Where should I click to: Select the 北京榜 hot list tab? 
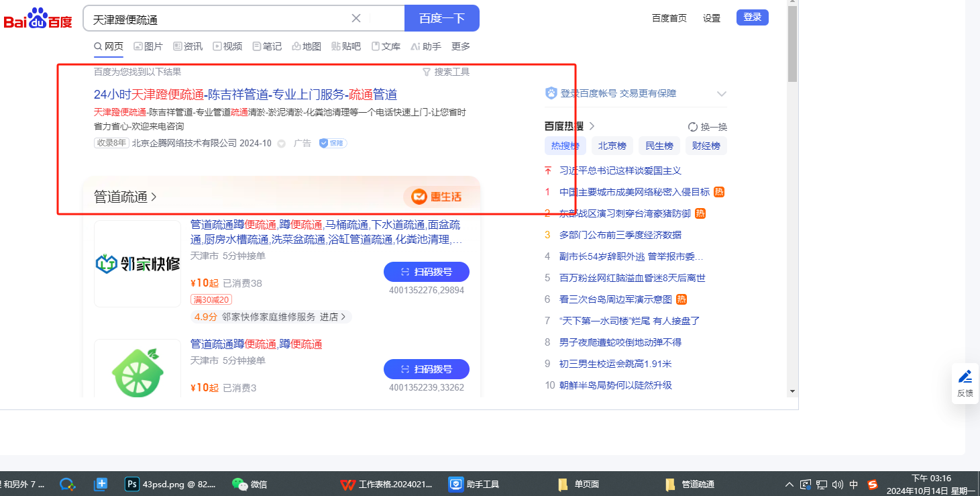click(612, 146)
